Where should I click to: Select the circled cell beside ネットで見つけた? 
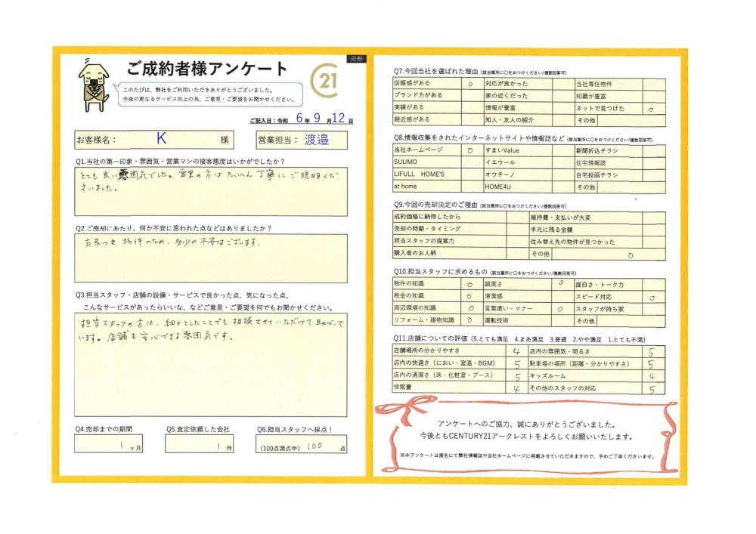tap(654, 109)
